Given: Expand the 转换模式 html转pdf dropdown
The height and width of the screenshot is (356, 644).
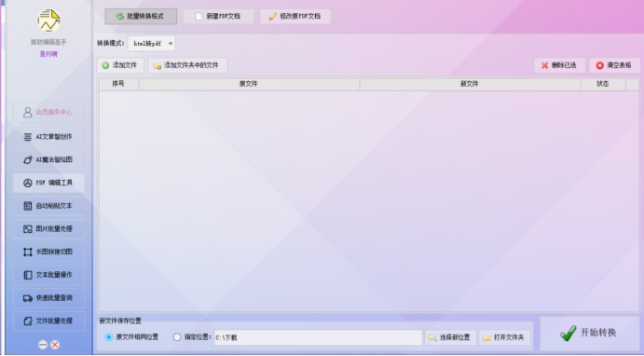Looking at the screenshot, I should [x=152, y=44].
